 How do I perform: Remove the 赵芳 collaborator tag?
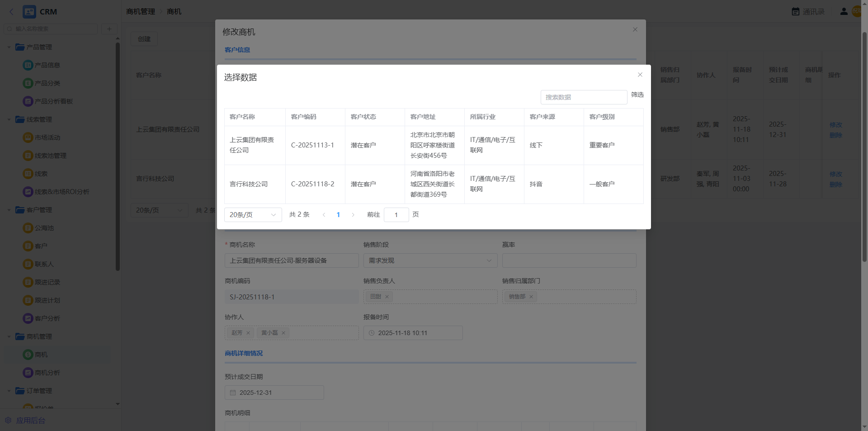click(248, 333)
